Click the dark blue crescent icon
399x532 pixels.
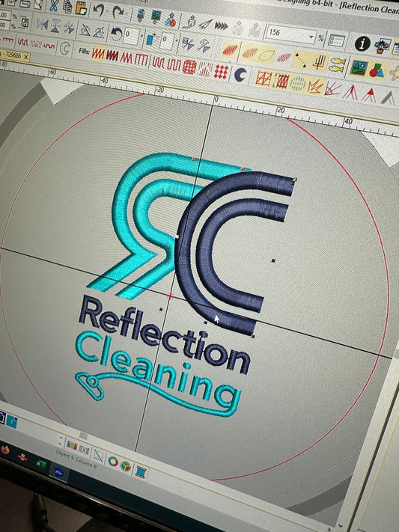240,74
